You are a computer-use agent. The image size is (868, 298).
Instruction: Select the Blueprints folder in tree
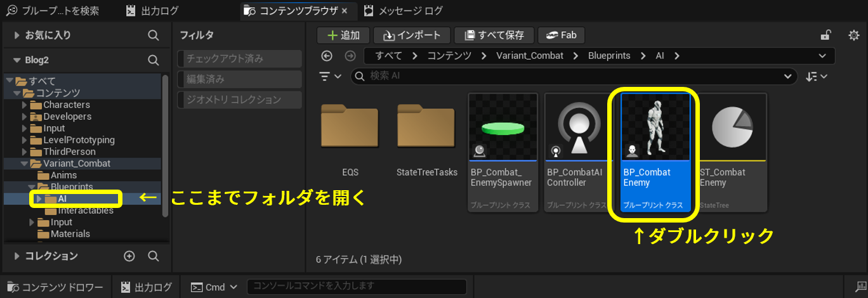[72, 187]
